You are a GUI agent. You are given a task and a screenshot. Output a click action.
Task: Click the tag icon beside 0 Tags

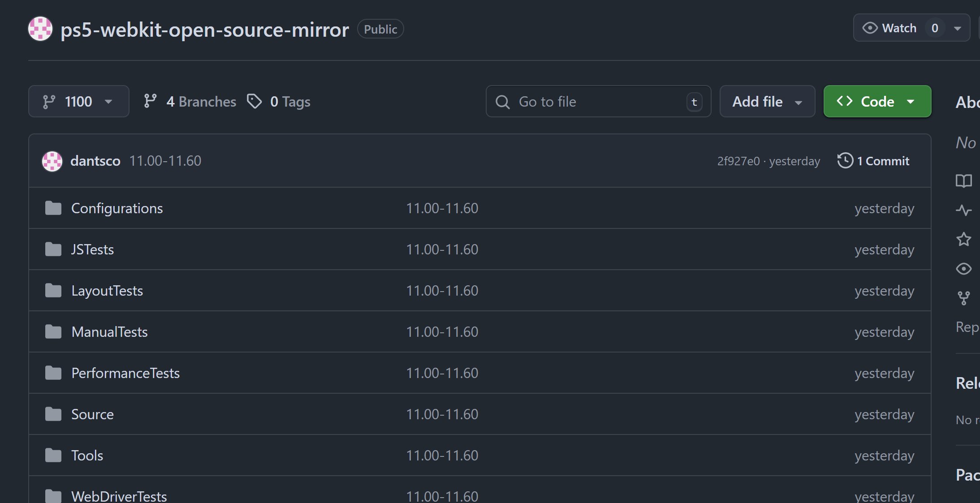click(x=255, y=101)
